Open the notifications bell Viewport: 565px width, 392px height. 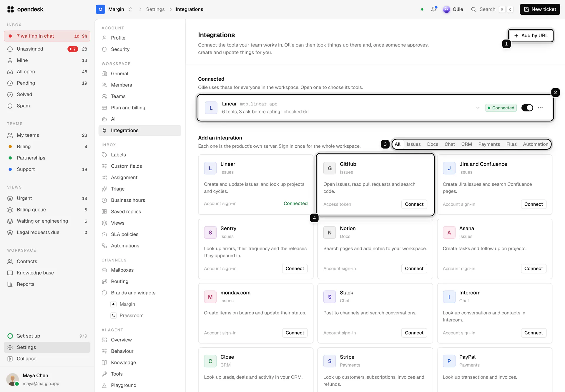coord(434,9)
